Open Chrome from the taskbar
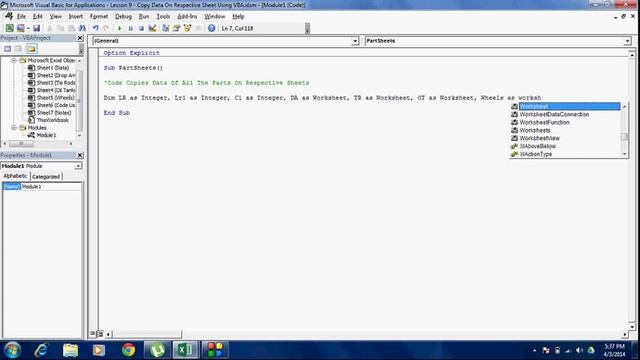The height and width of the screenshot is (360, 640). [x=128, y=350]
